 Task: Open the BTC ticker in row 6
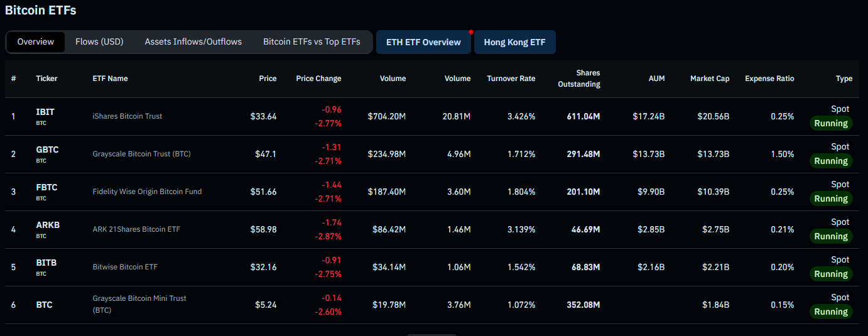pyautogui.click(x=44, y=305)
